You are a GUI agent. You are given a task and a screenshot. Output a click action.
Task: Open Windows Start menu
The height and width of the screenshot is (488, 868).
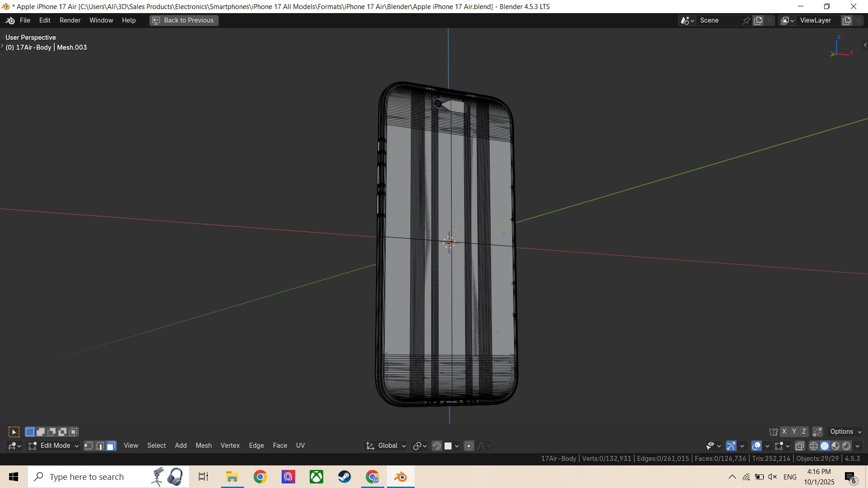(14, 477)
